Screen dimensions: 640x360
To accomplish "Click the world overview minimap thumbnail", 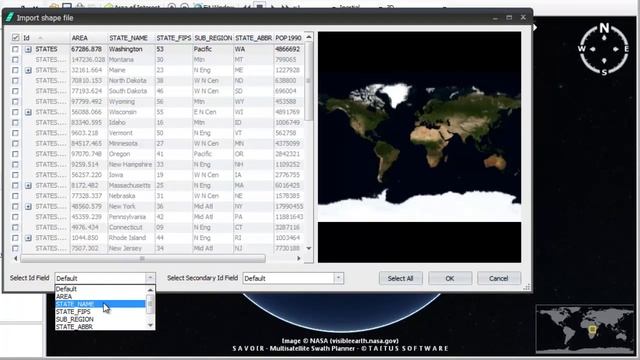I will coord(585,329).
